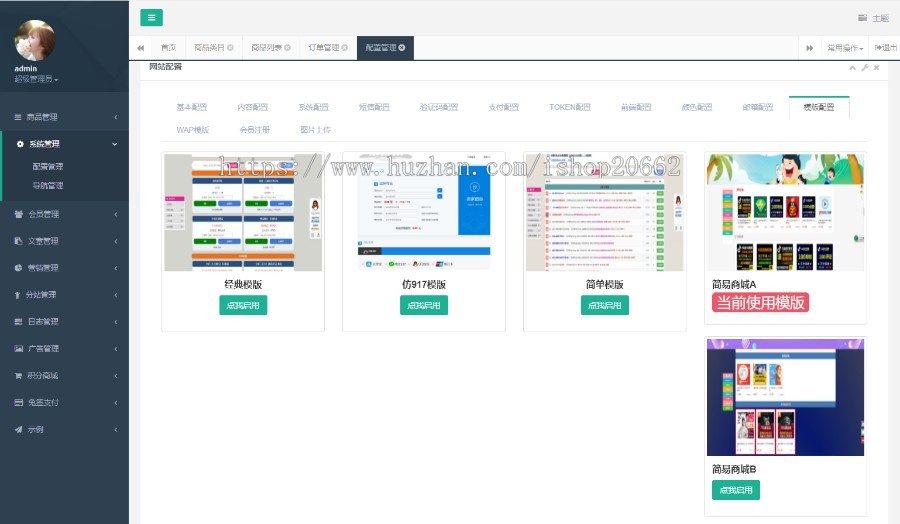This screenshot has width=900, height=524.
Task: Click the red 当前使用模版 label
Action: coord(761,302)
